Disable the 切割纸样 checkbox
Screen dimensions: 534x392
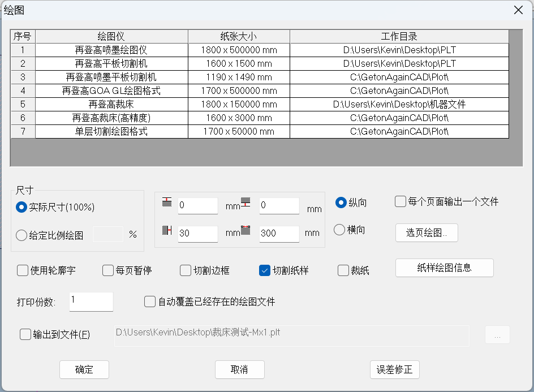tap(264, 270)
